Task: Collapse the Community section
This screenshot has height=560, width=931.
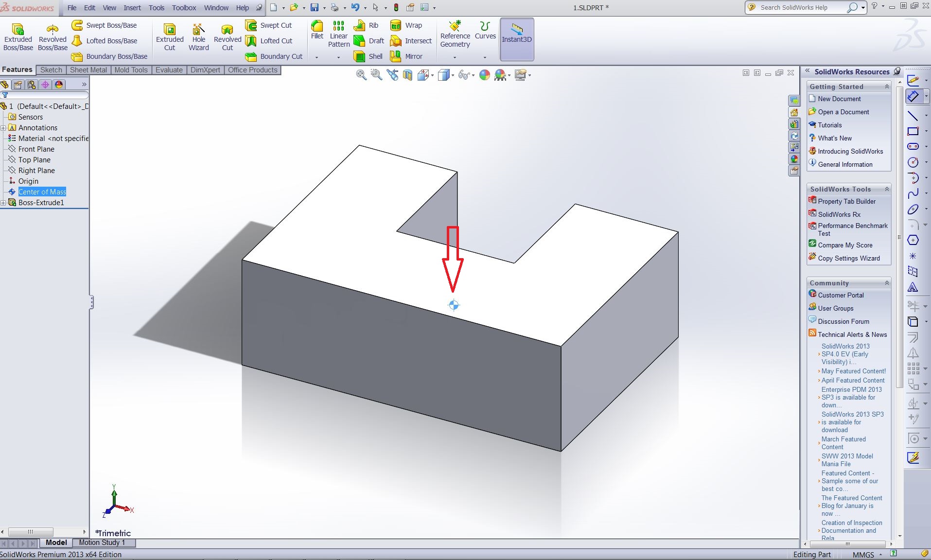Action: pos(887,283)
